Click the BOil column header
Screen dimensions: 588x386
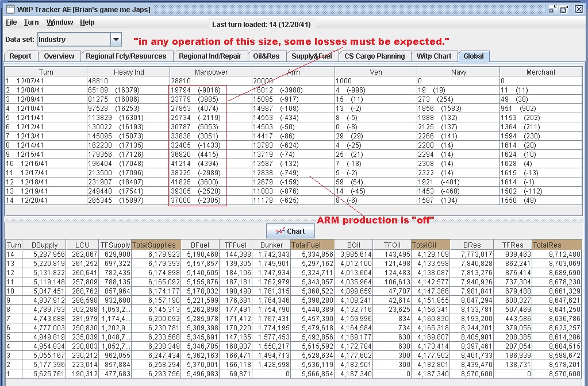click(353, 245)
